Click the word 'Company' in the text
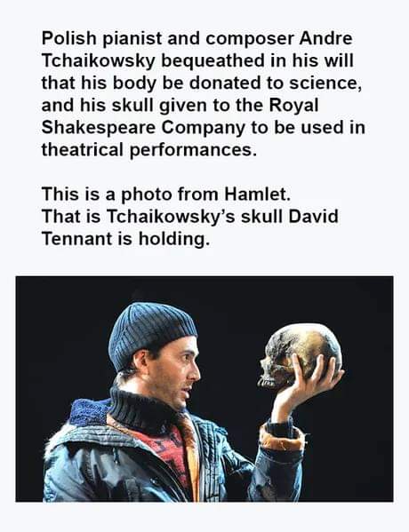The image size is (409, 532). click(203, 128)
